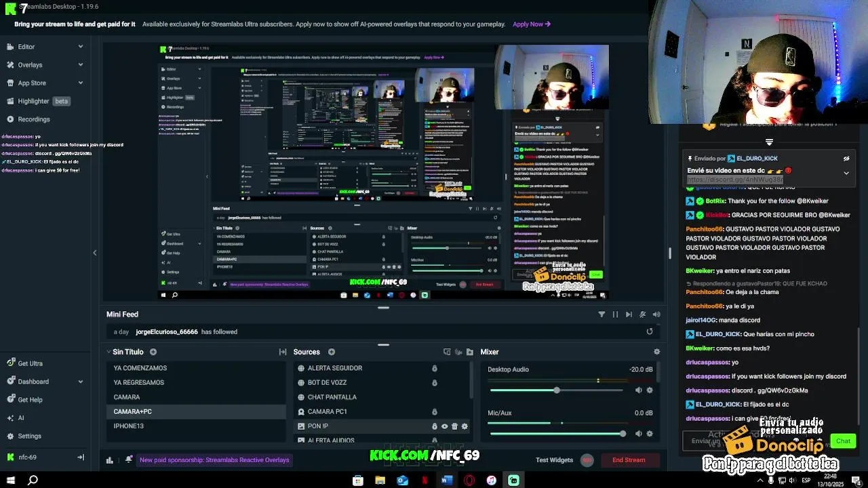
Task: Click green Chat send button
Action: click(x=843, y=441)
